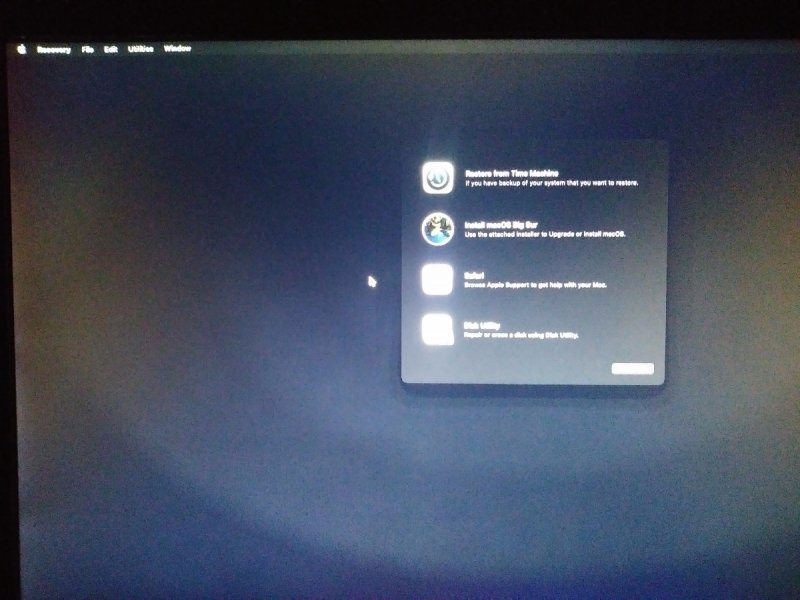Image resolution: width=800 pixels, height=600 pixels.
Task: Choose the 'Disk Utility' option title
Action: 482,326
